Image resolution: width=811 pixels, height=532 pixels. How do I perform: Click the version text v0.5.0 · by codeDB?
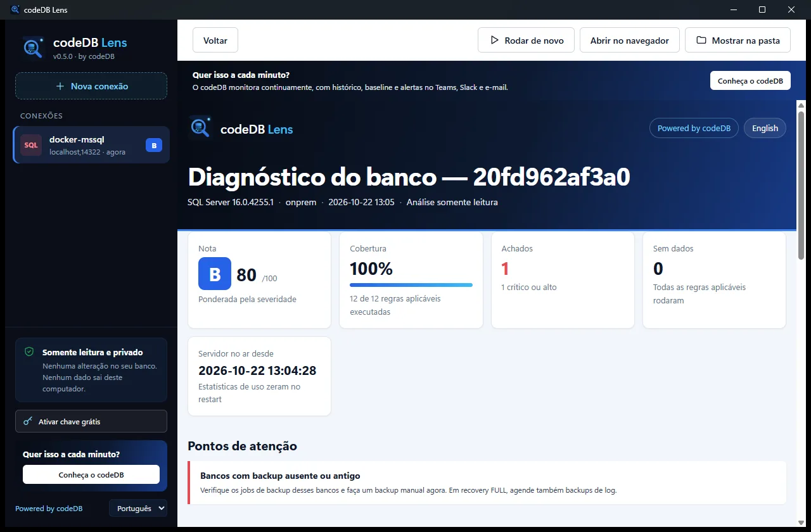click(84, 56)
